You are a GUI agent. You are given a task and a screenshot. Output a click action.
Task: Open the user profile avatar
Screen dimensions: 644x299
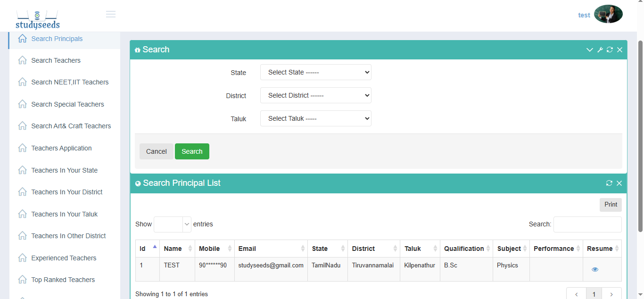[608, 14]
